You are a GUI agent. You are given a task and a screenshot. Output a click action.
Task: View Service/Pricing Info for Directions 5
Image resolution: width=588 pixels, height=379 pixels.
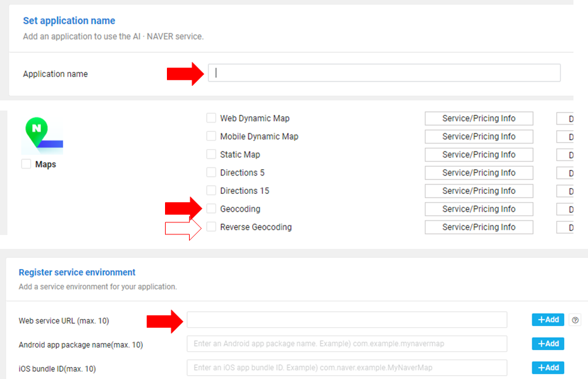pyautogui.click(x=479, y=172)
